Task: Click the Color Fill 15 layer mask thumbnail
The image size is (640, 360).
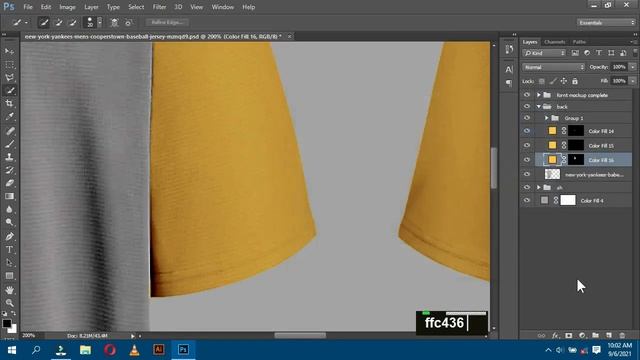Action: click(x=576, y=145)
